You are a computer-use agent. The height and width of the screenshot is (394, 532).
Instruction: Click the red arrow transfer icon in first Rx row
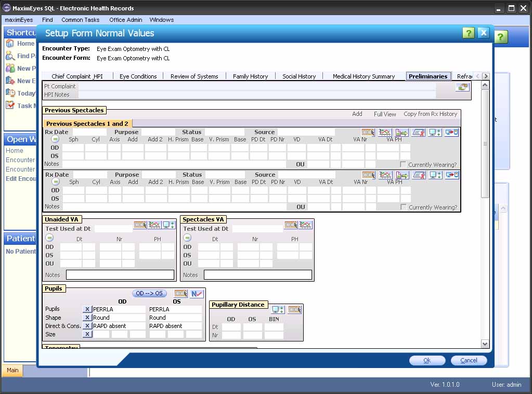pyautogui.click(x=452, y=132)
